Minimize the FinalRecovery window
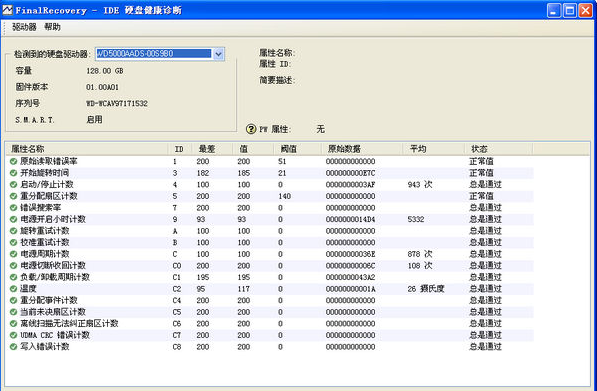 pos(554,10)
